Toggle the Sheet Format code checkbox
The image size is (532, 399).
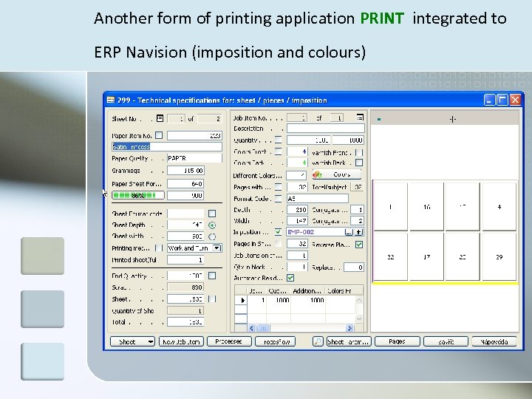click(212, 214)
